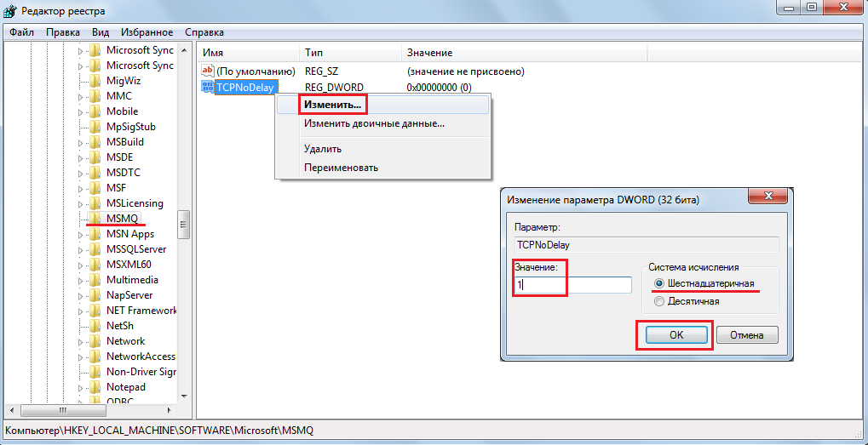Click the MpSigStub folder icon
The width and height of the screenshot is (868, 445).
(x=95, y=127)
